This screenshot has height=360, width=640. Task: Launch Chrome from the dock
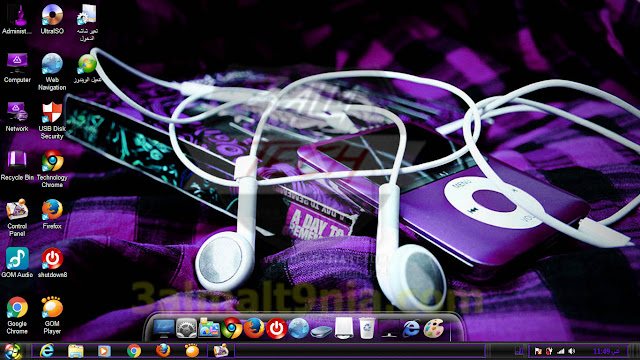[231, 328]
